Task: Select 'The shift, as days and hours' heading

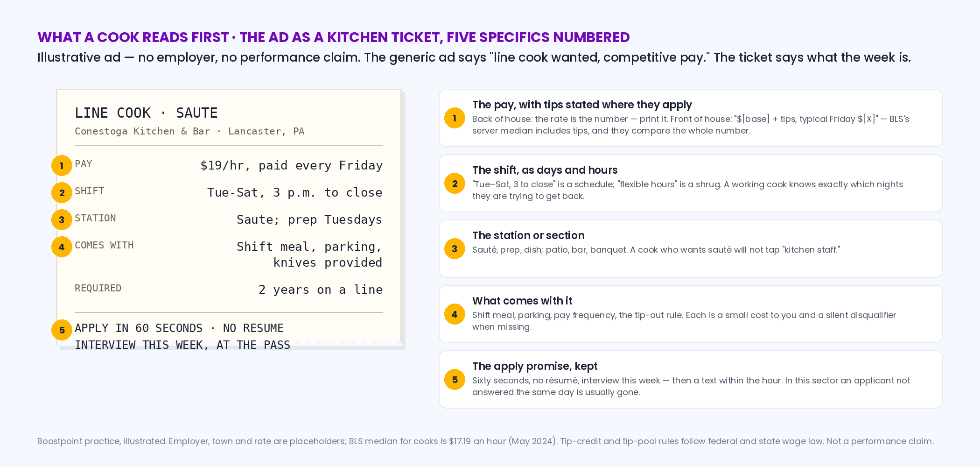Action: tap(545, 170)
